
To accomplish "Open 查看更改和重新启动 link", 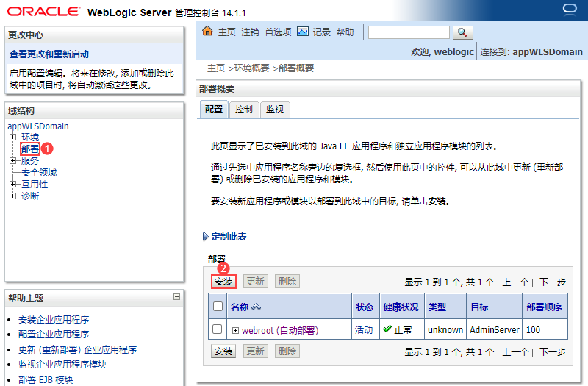I will pyautogui.click(x=49, y=54).
